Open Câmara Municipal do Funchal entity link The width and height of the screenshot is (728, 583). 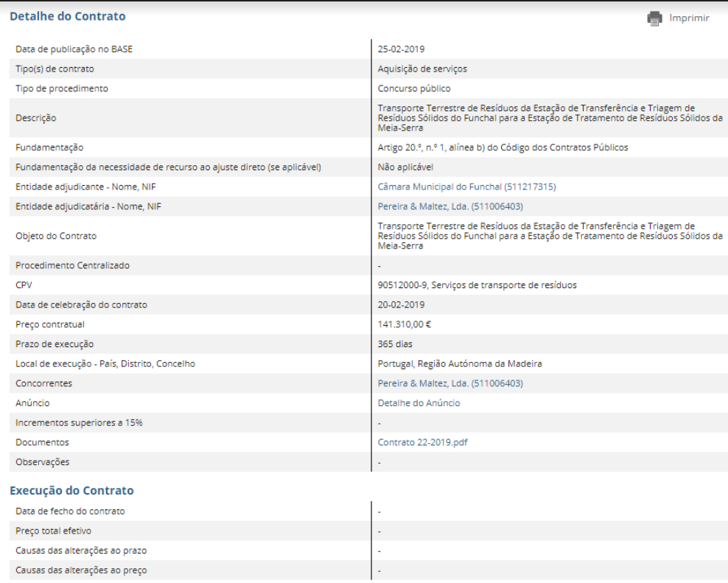coord(466,187)
